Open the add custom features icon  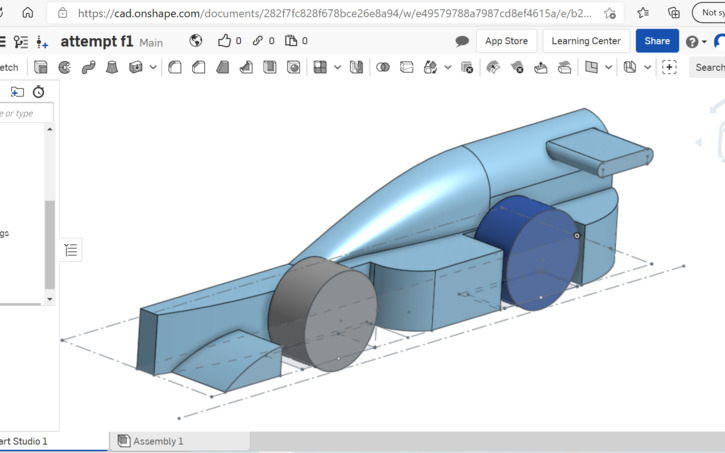coord(669,67)
